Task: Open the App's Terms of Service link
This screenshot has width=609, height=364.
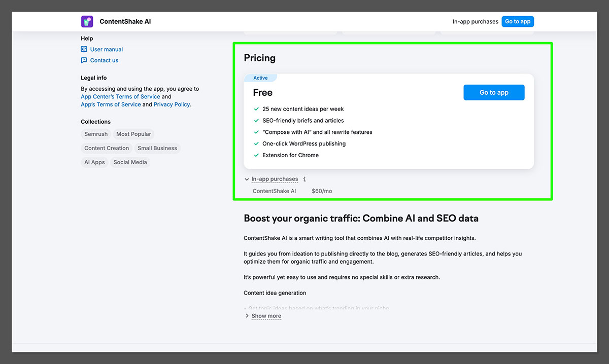Action: 111,104
